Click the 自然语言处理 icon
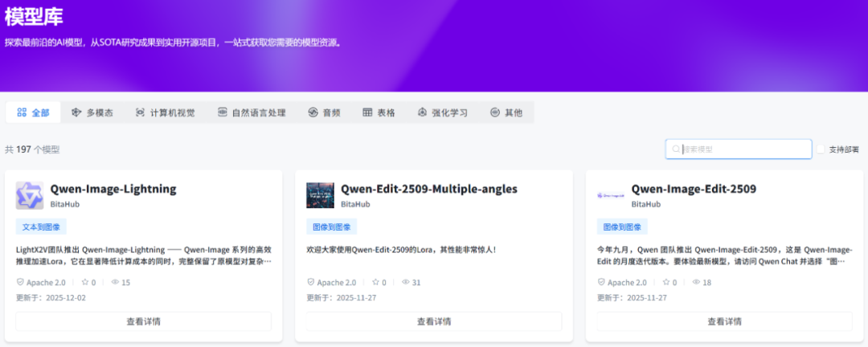Viewport: 868px width, 347px height. click(223, 113)
